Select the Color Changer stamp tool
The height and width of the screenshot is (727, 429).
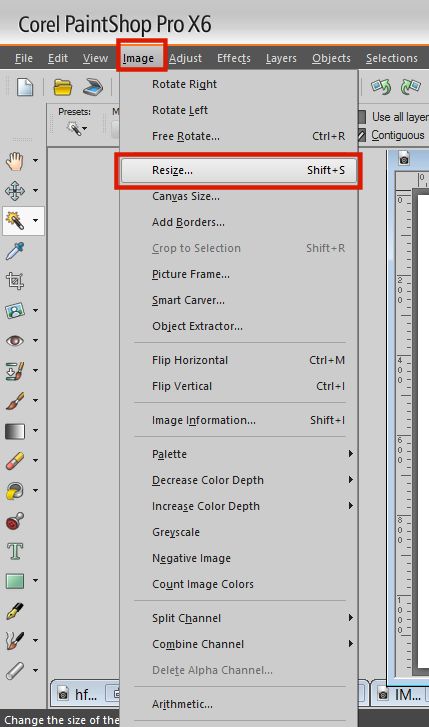[15, 521]
